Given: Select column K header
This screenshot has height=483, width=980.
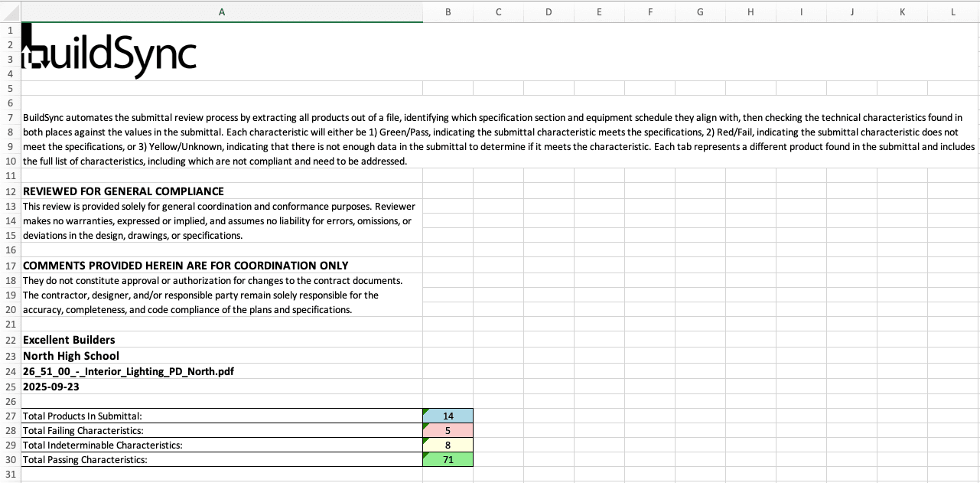Looking at the screenshot, I should click(x=902, y=11).
